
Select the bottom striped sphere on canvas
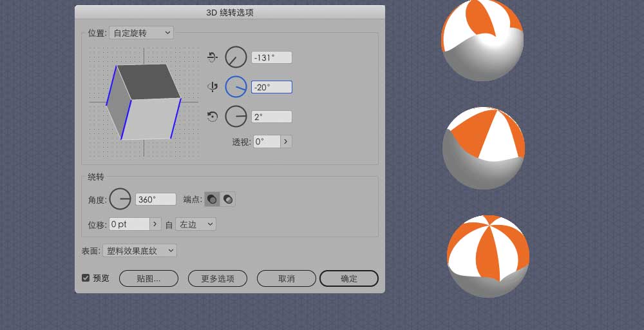(x=488, y=256)
